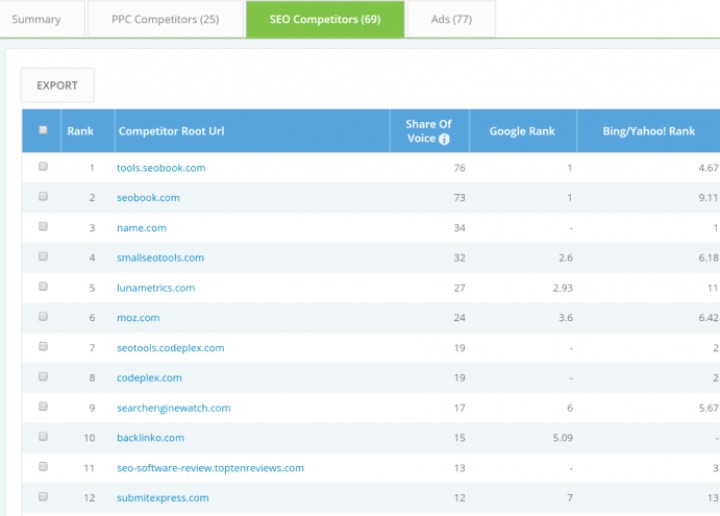Tick the lunametrics.com row checkbox
The image size is (720, 516).
[x=43, y=286]
